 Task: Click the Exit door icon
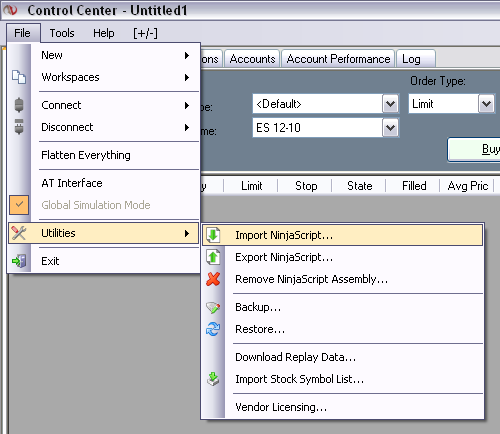(x=19, y=261)
